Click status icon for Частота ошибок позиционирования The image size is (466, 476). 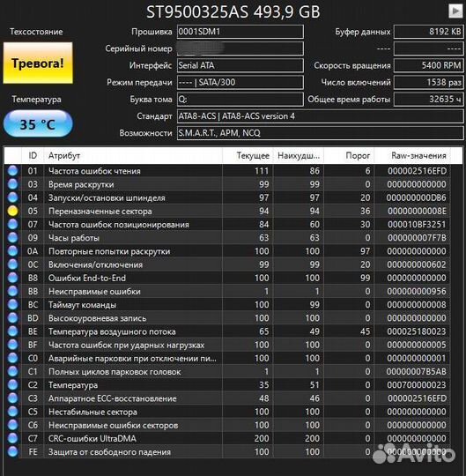[x=12, y=225]
